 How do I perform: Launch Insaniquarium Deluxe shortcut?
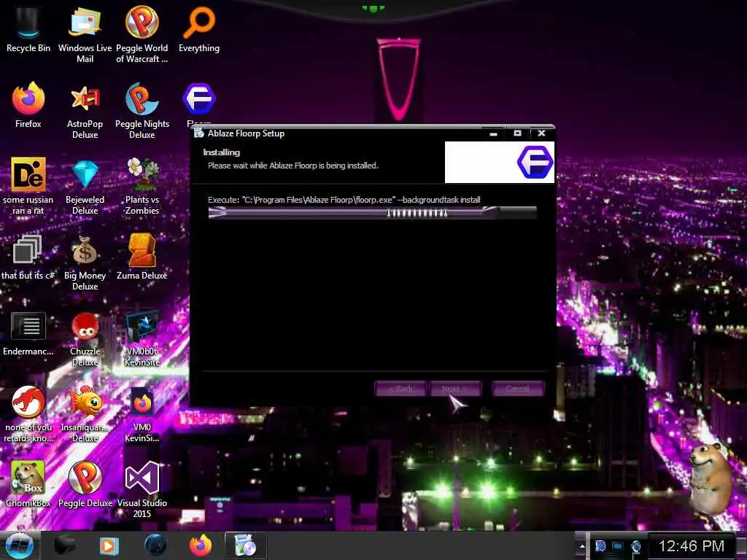pyautogui.click(x=85, y=413)
